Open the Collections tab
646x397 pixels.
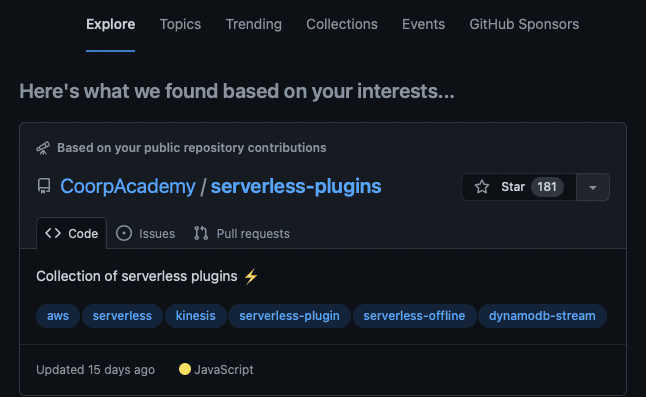point(342,24)
